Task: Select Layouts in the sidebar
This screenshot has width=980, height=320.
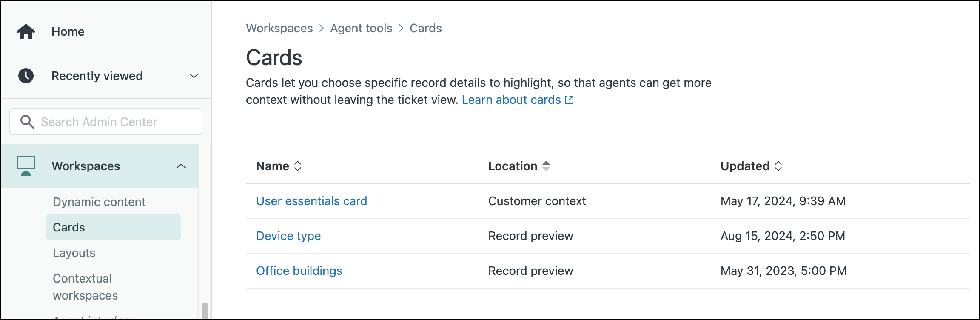Action: click(74, 253)
